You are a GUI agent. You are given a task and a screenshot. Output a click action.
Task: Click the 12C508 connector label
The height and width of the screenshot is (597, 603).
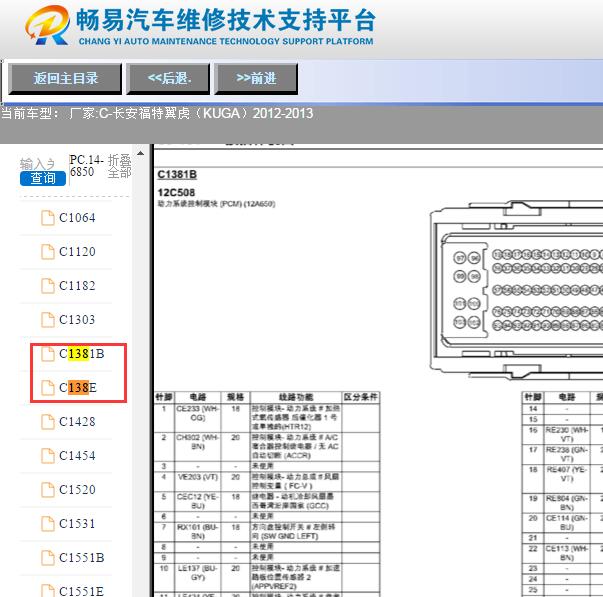coord(176,192)
